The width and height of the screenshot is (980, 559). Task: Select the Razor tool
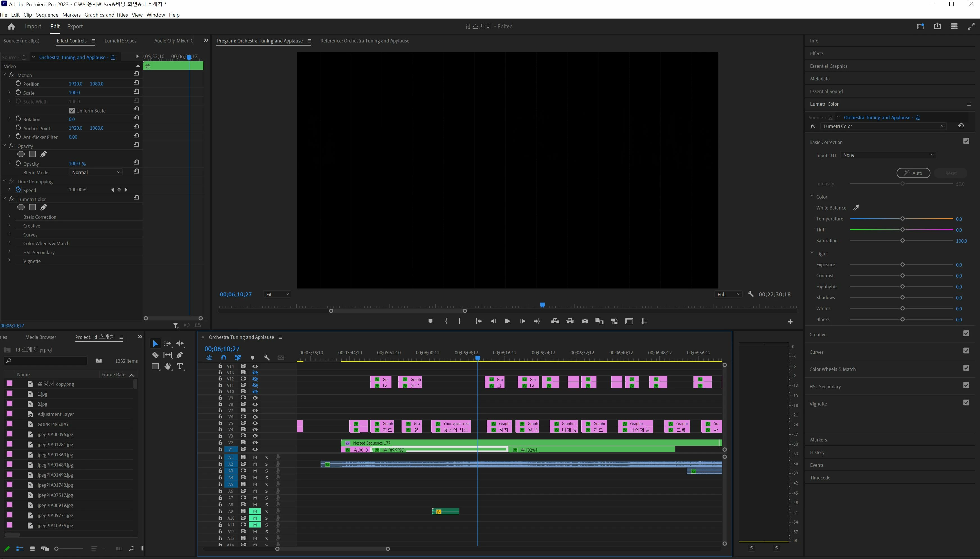(x=155, y=355)
